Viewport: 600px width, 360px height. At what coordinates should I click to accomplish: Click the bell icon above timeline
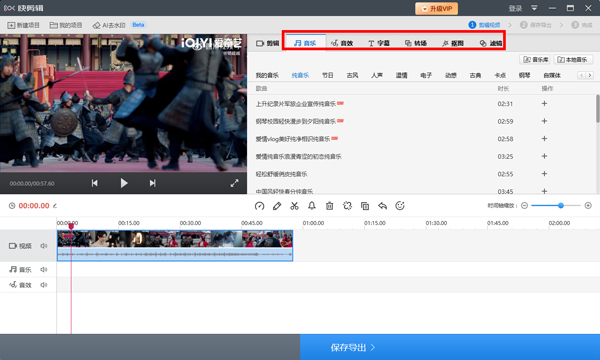(x=312, y=206)
